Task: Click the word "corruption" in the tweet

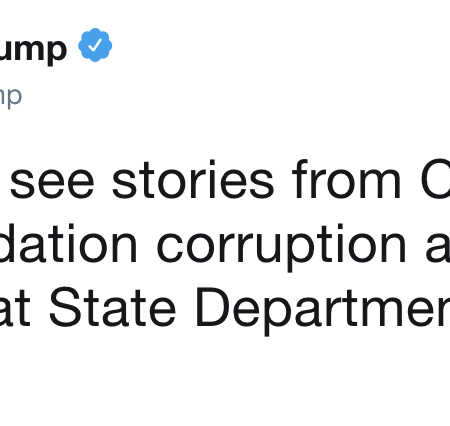Action: 282,247
